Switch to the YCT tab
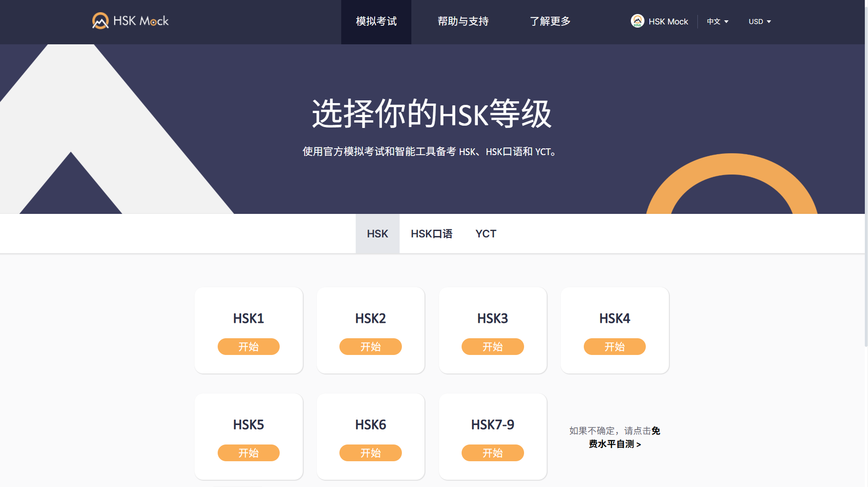 coord(486,233)
